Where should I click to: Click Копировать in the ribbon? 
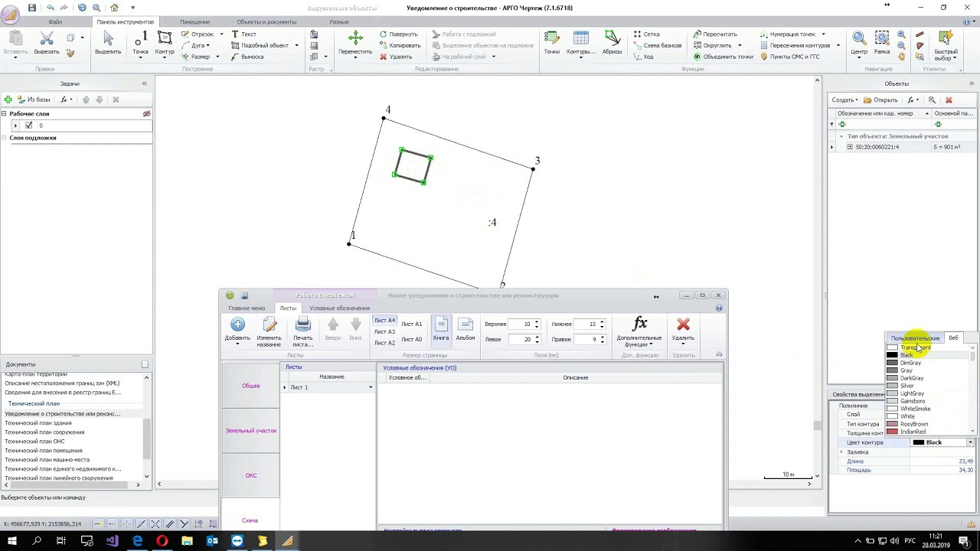(400, 45)
